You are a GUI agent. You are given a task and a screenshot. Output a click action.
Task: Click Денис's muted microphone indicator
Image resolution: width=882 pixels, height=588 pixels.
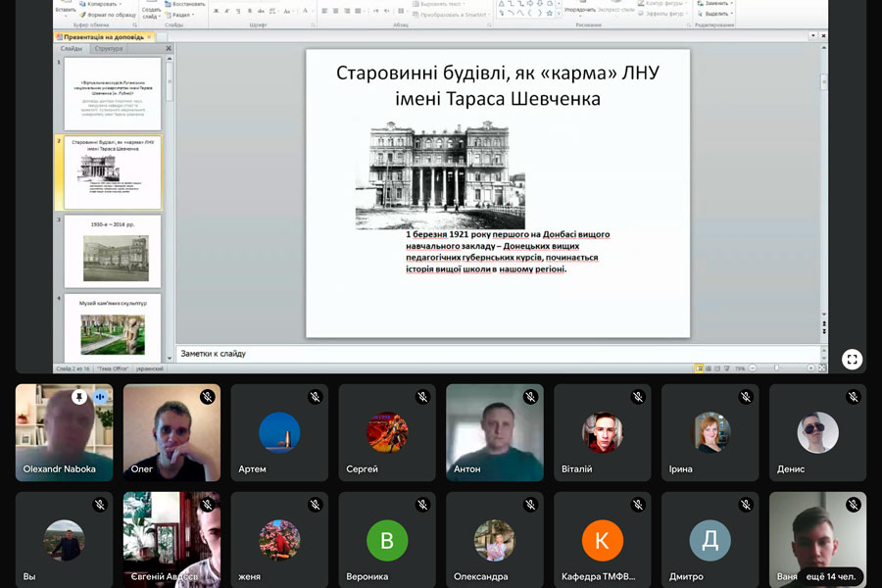tap(854, 397)
